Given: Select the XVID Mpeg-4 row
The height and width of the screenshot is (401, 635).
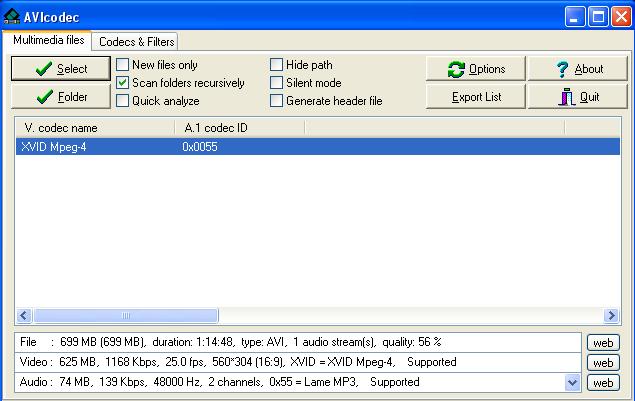Looking at the screenshot, I should 318,146.
